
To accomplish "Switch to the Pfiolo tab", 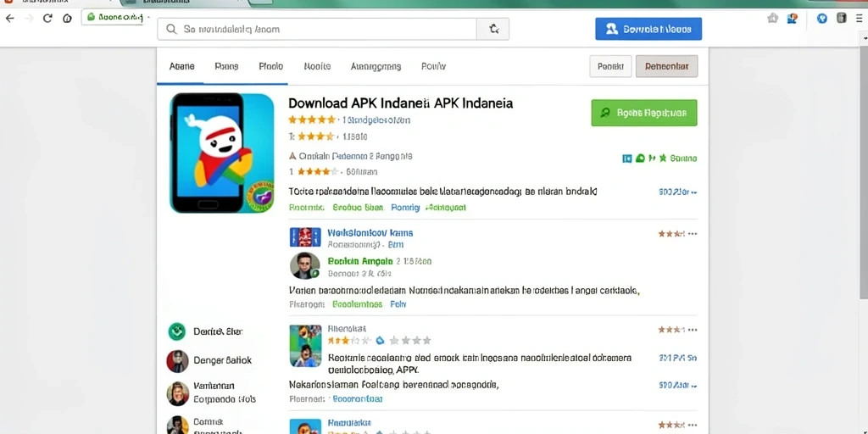I will click(270, 66).
